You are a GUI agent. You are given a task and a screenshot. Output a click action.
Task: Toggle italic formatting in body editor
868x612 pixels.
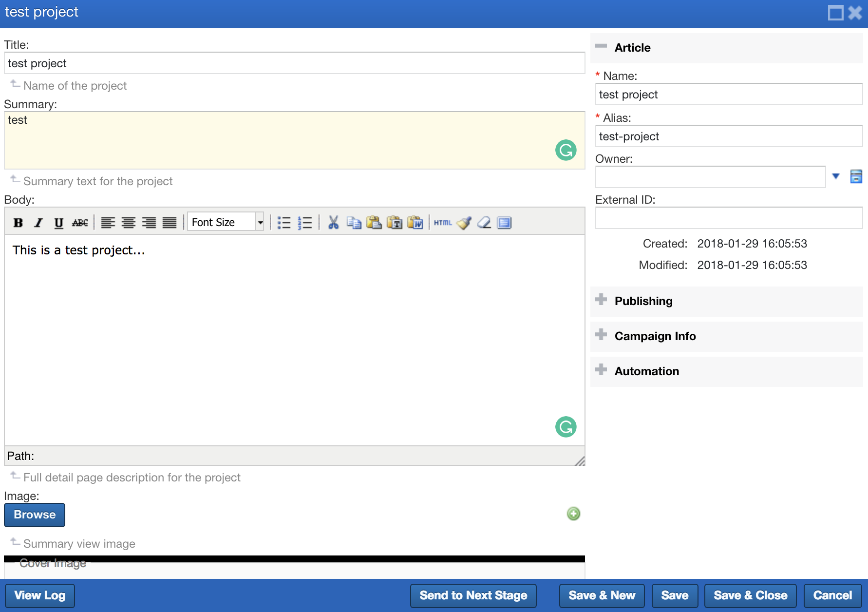coord(38,223)
